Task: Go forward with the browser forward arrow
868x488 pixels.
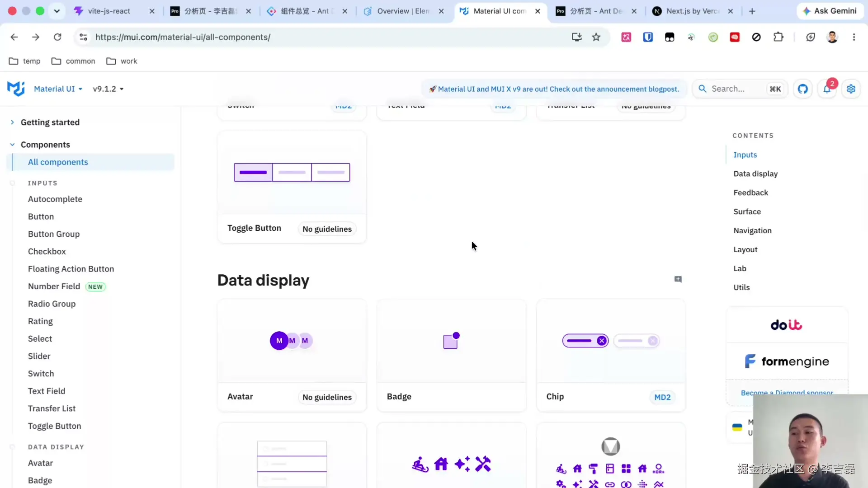Action: 36,37
